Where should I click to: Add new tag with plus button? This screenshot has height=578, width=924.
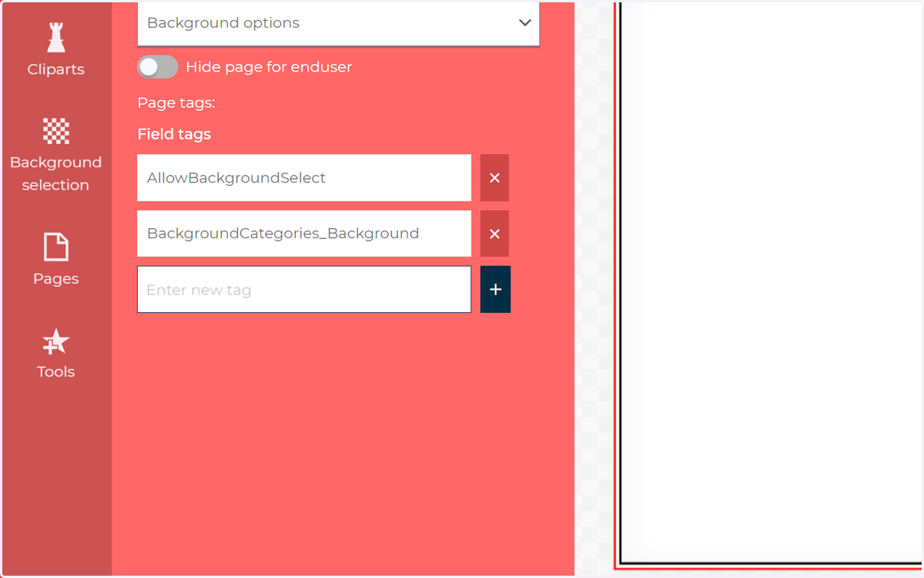coord(495,290)
